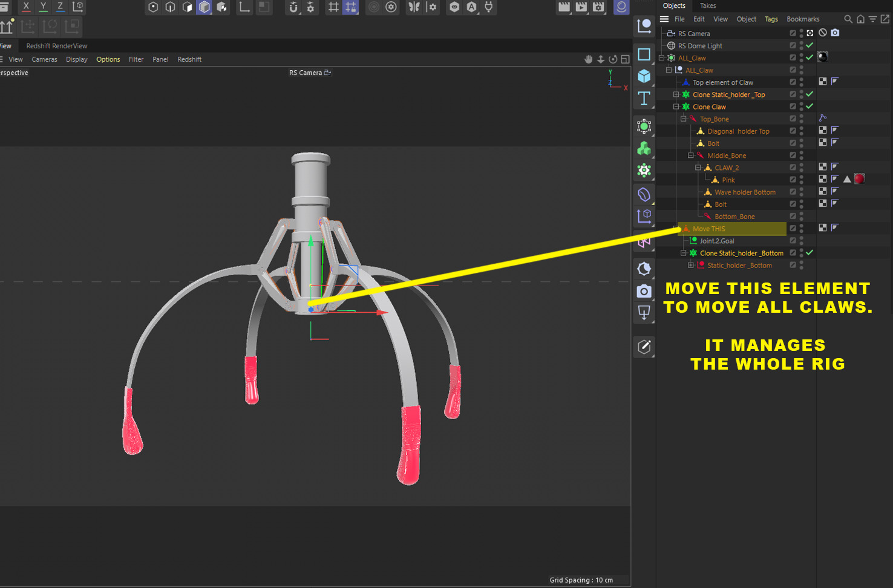Image resolution: width=893 pixels, height=588 pixels.
Task: Open the viewport Options menu
Action: pos(108,59)
